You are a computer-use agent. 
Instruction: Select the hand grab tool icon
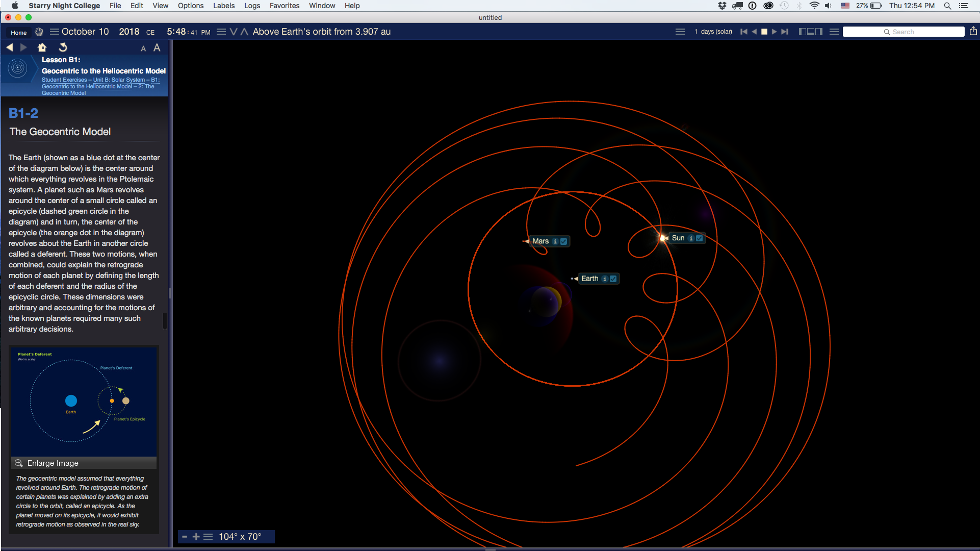coord(39,32)
